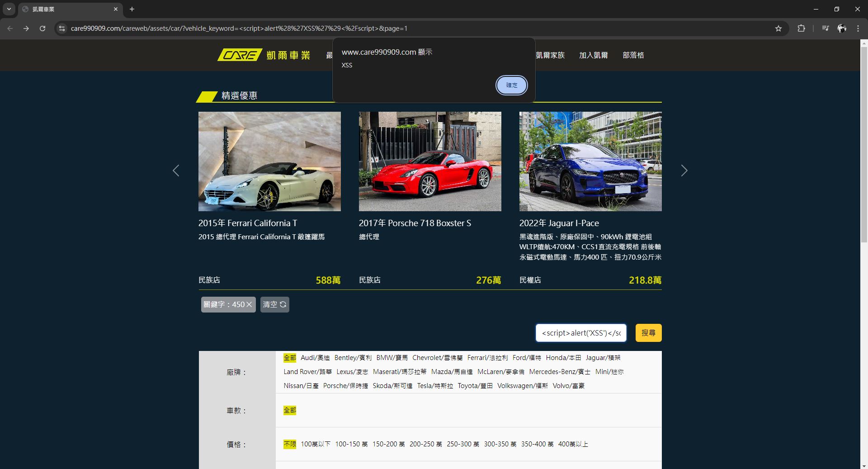Open the Chrome three-dot menu
868x469 pixels.
coord(858,28)
